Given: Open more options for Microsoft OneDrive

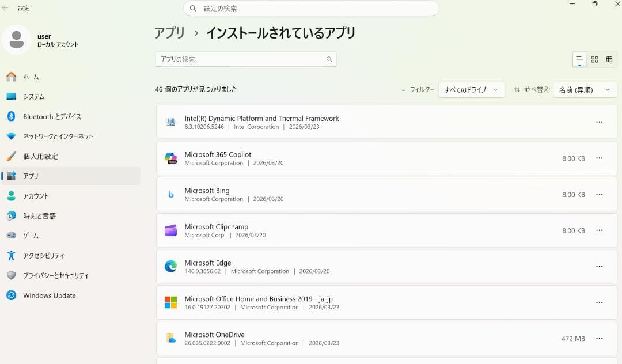Looking at the screenshot, I should point(599,338).
